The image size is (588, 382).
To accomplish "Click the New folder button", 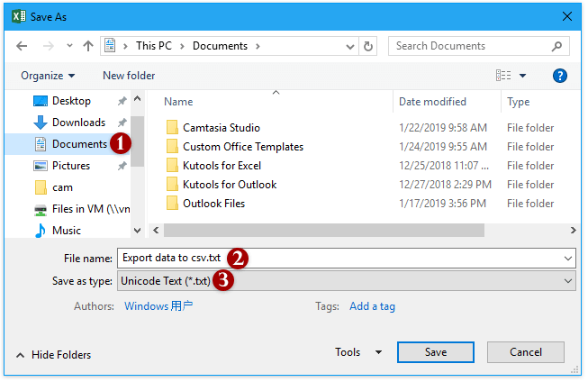I will (129, 76).
